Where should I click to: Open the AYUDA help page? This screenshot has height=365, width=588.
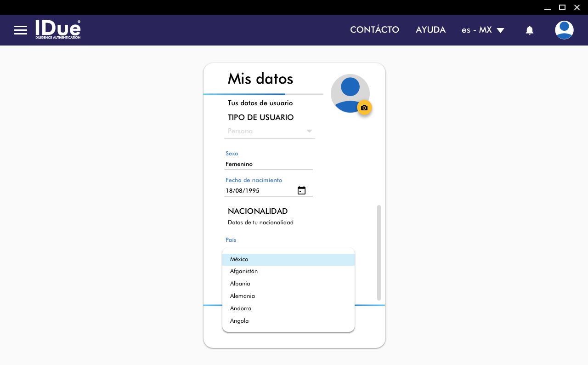(430, 30)
